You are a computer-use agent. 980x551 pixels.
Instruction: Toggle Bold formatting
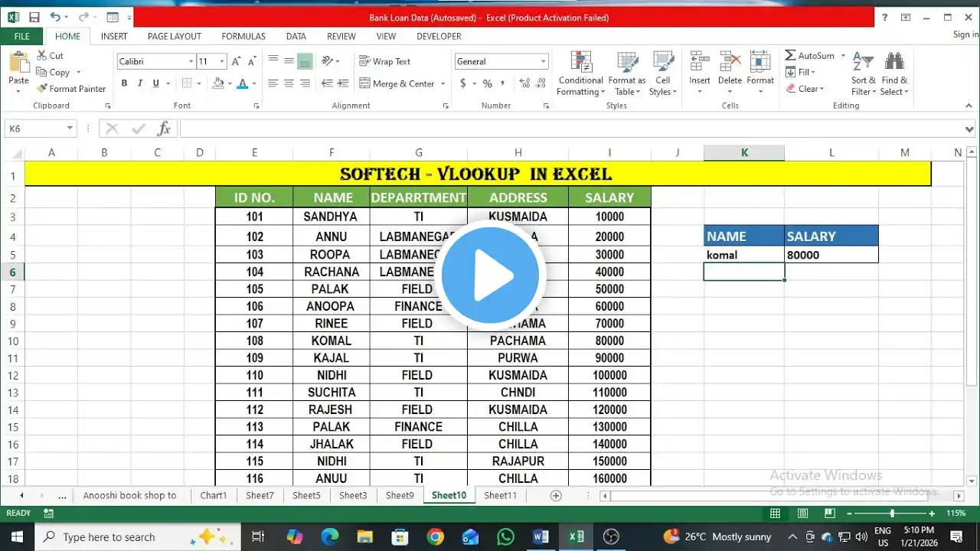(124, 83)
